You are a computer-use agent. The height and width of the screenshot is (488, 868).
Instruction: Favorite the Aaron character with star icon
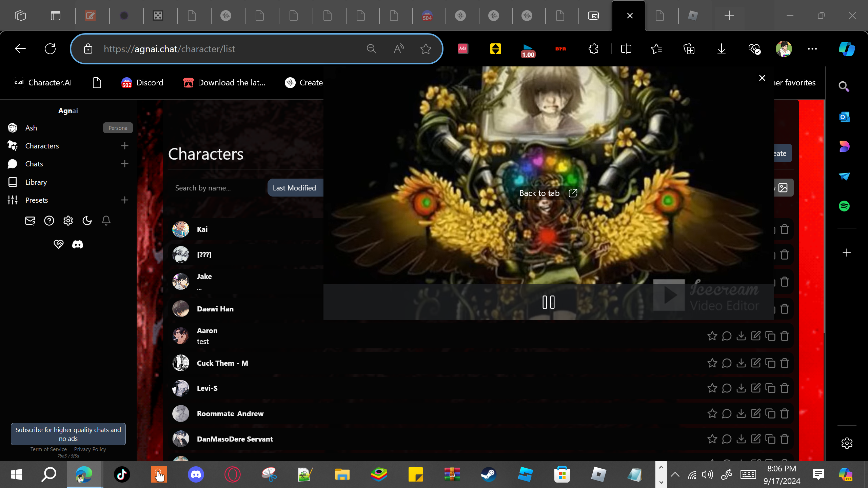pos(712,336)
